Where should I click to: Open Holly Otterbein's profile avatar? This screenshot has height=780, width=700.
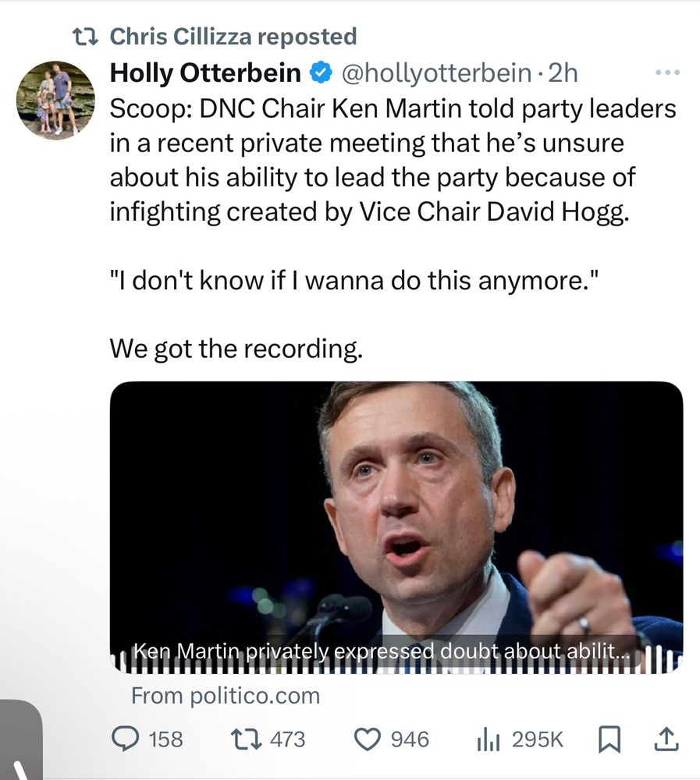[55, 100]
